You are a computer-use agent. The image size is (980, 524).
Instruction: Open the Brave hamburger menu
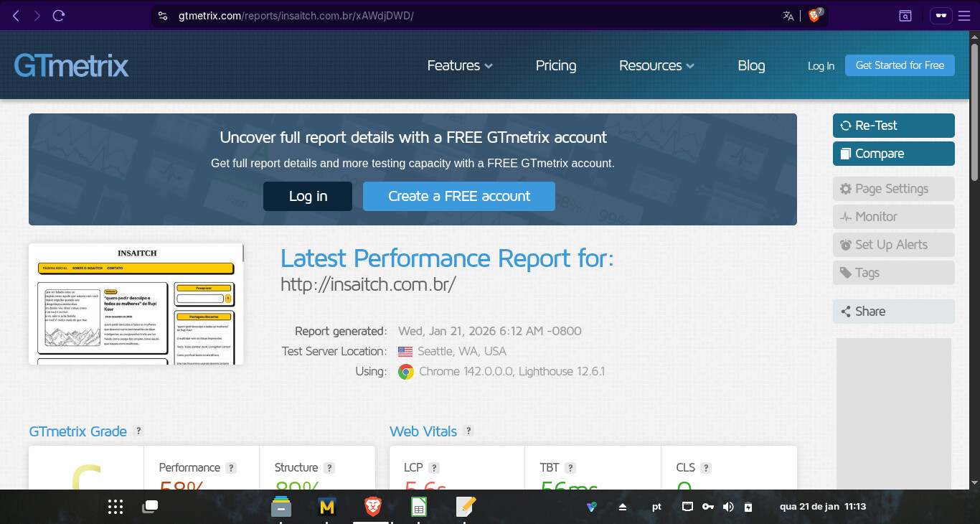[963, 16]
